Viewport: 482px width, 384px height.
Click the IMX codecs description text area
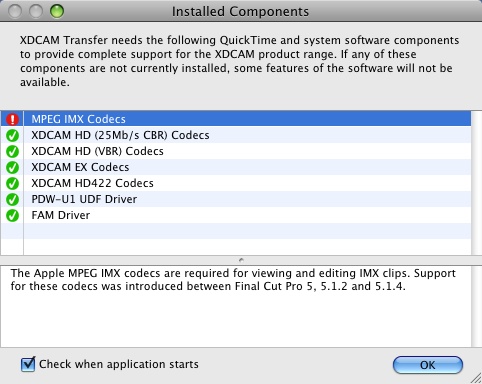(236, 306)
